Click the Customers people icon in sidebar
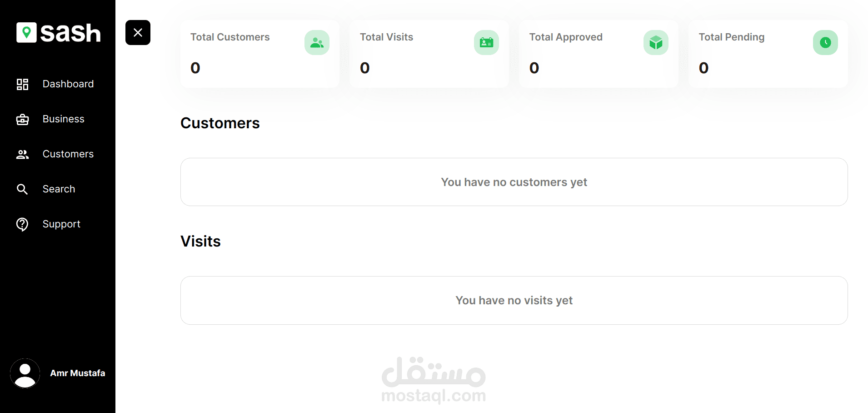The width and height of the screenshot is (868, 413). tap(22, 154)
